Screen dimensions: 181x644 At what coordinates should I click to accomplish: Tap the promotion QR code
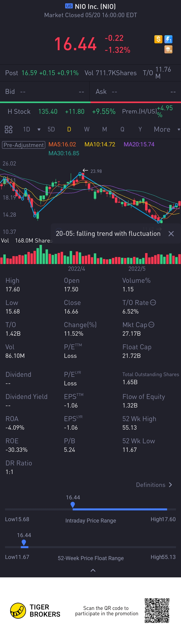[157, 610]
